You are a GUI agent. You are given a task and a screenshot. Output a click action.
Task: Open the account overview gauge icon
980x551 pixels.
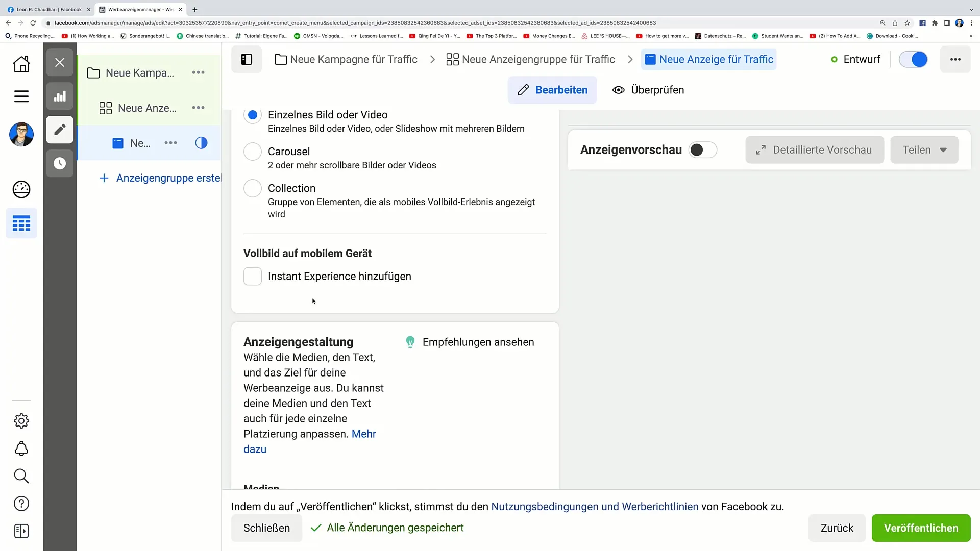(21, 189)
